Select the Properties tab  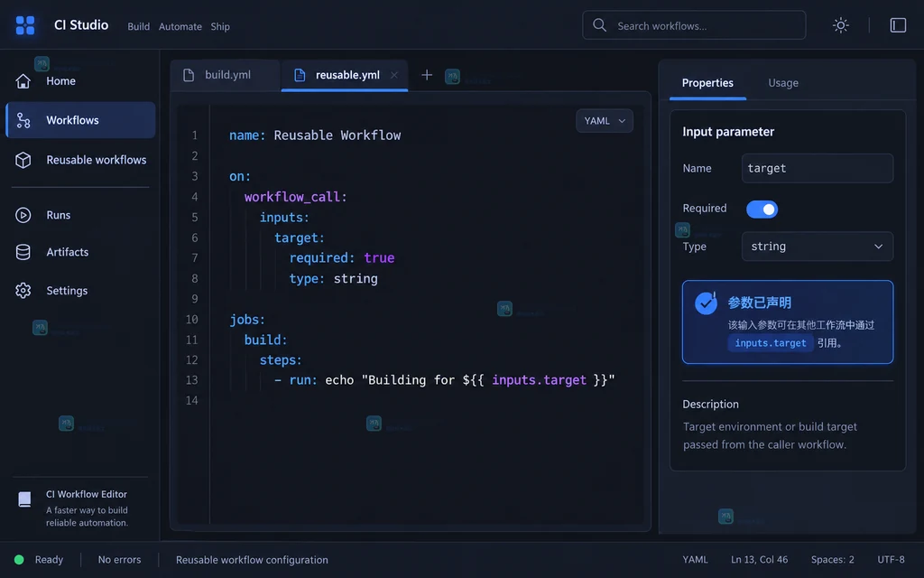[x=707, y=83]
